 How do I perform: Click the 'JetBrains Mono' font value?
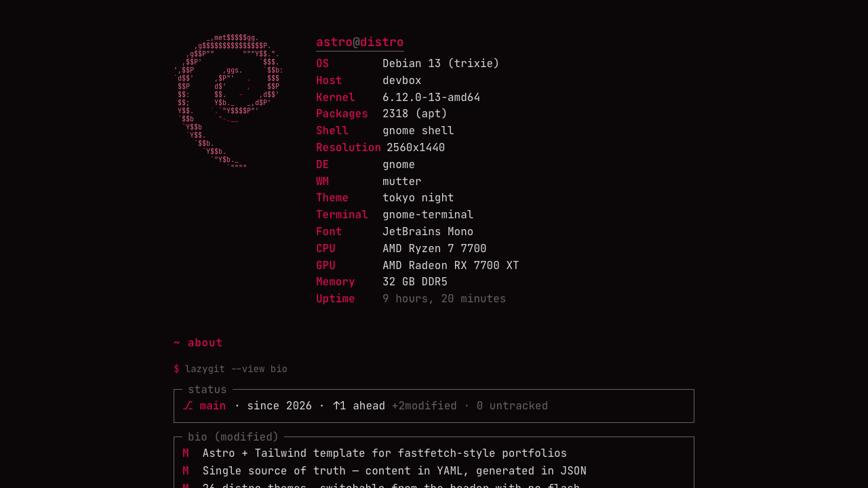coord(428,232)
